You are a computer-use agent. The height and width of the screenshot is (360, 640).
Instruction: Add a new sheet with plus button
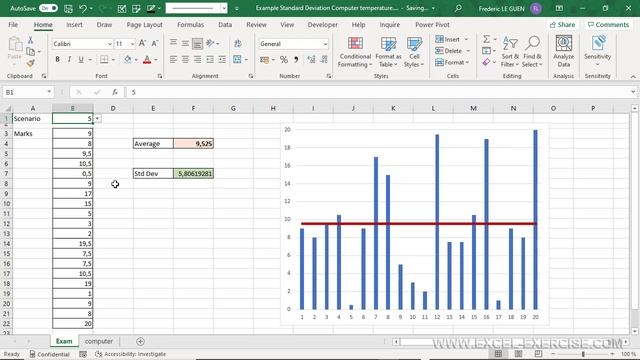[x=140, y=341]
